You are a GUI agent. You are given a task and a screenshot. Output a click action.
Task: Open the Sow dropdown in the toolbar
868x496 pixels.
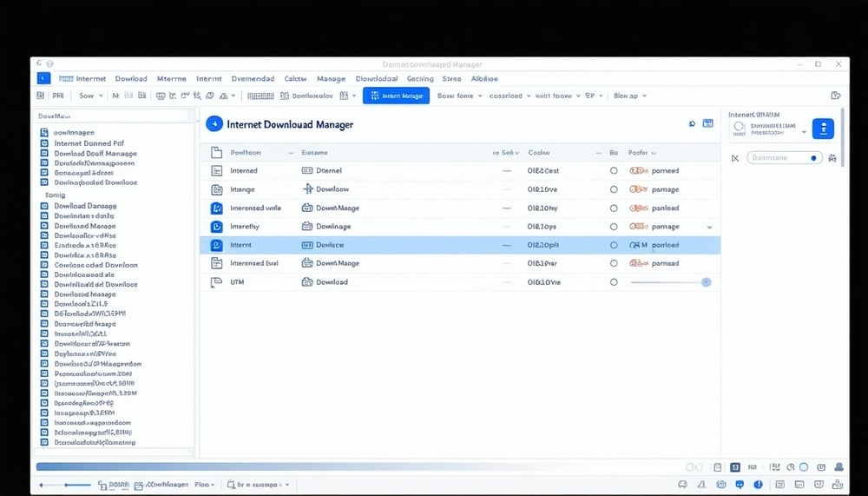point(90,96)
